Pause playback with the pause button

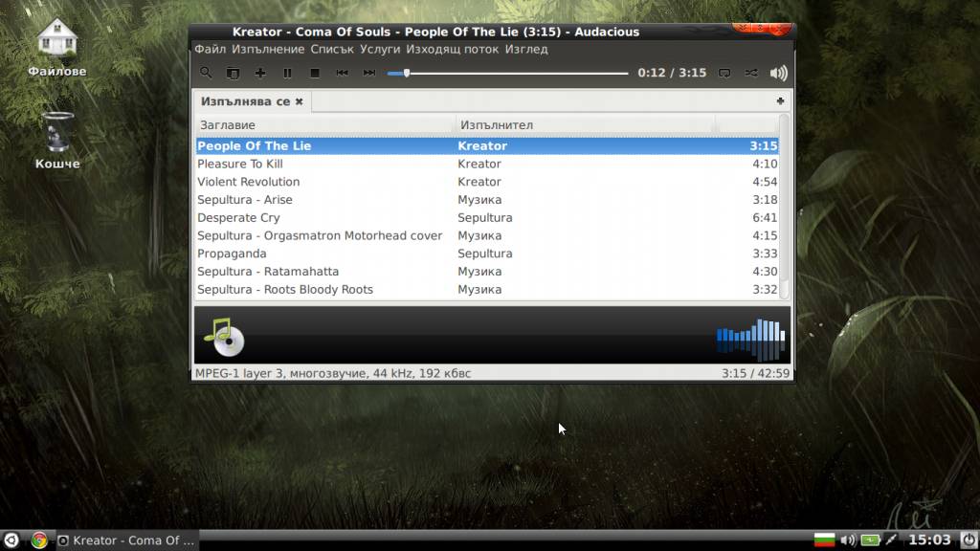pyautogui.click(x=287, y=73)
